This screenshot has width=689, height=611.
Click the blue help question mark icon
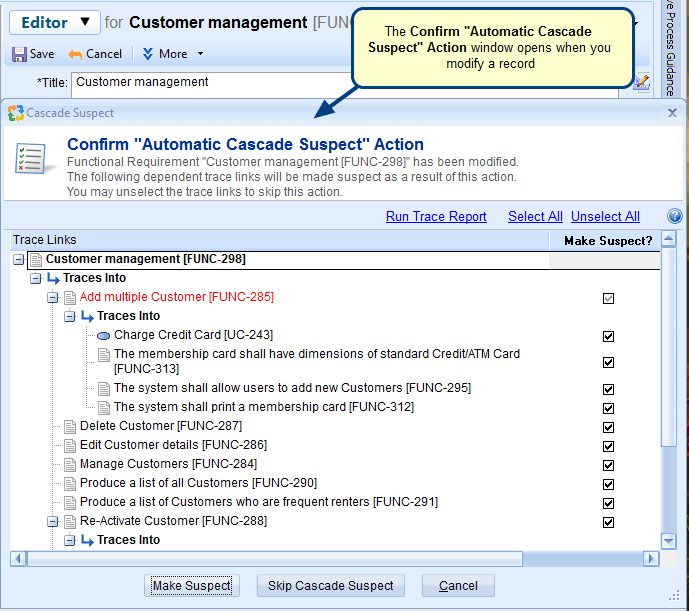coord(674,216)
